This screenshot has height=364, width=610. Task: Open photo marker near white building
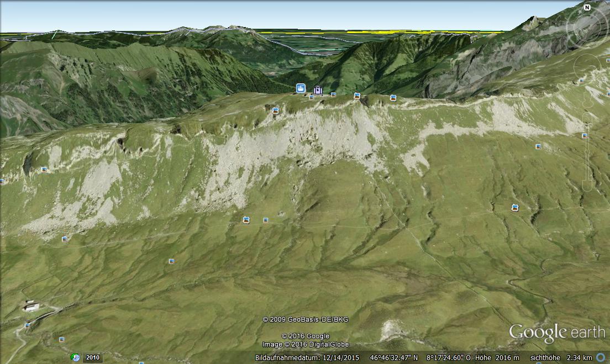[27, 325]
